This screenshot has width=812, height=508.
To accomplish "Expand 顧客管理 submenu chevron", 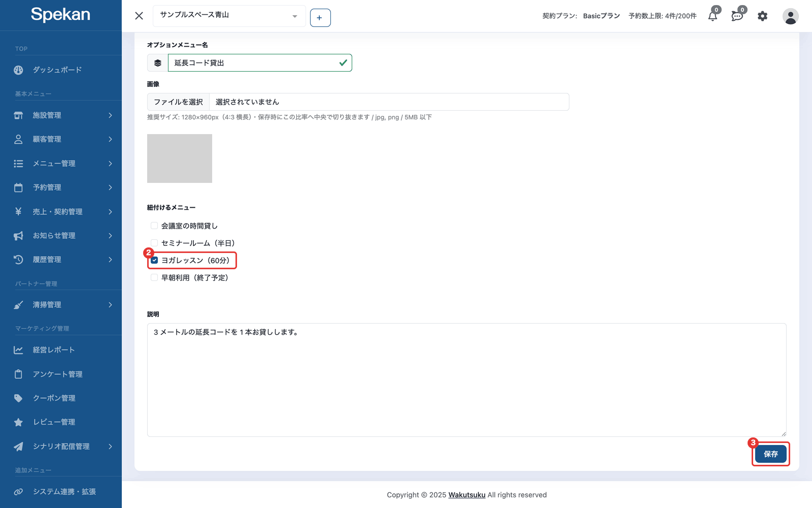I will tap(110, 139).
